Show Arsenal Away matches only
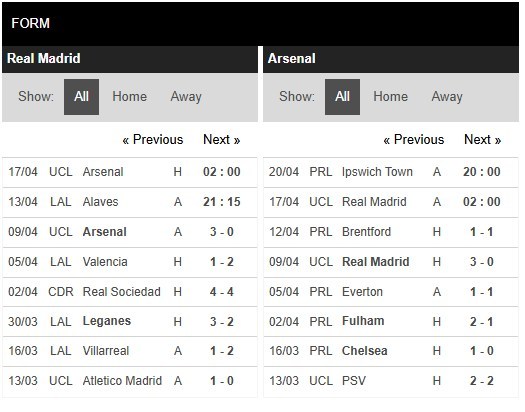The image size is (525, 412). (x=447, y=97)
